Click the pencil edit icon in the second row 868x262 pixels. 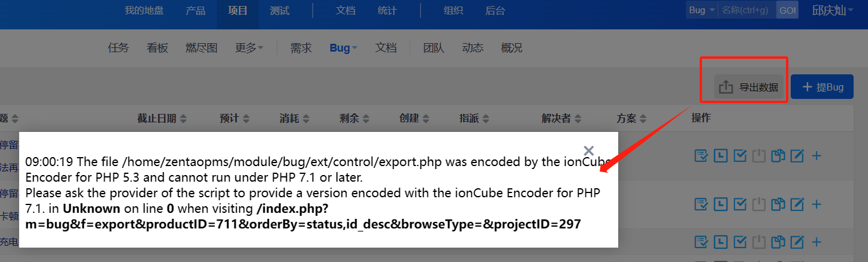click(x=797, y=204)
